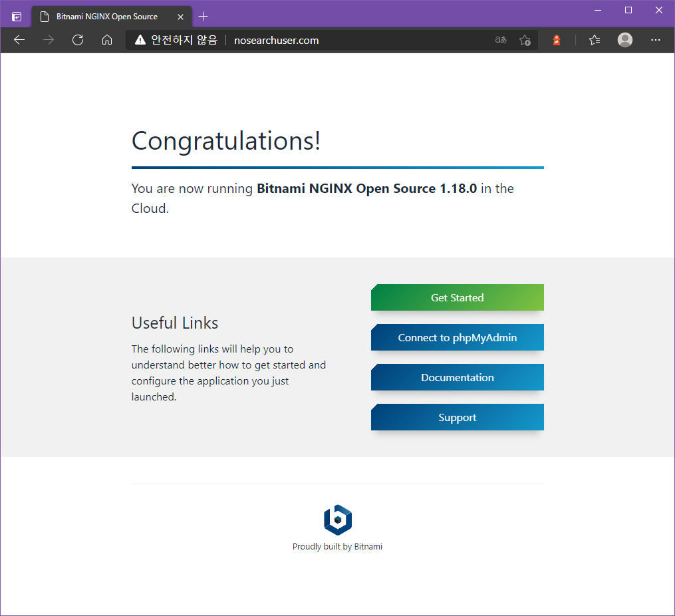Go back to the previous page
The image size is (675, 616).
[x=19, y=40]
